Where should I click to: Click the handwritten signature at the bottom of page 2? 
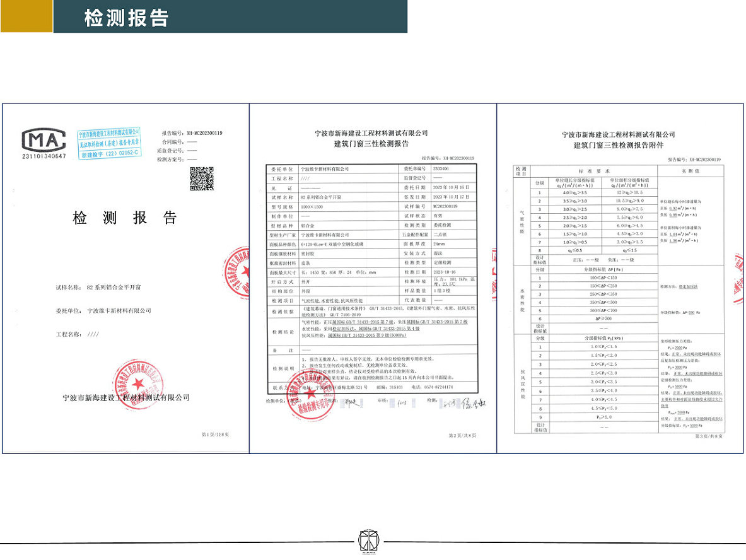click(x=474, y=404)
